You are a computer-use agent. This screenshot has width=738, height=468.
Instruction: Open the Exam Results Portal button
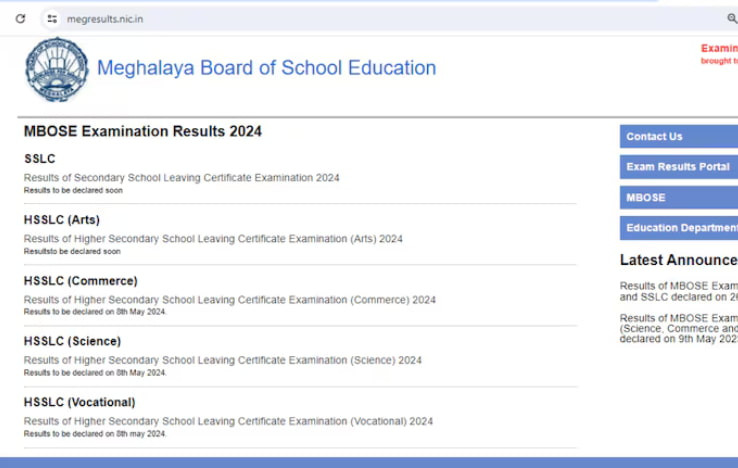point(679,167)
